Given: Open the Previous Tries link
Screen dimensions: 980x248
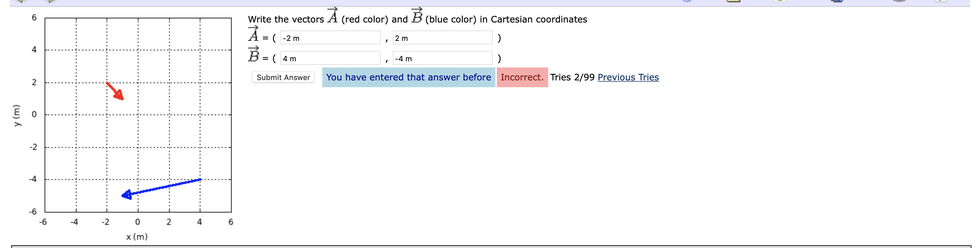Looking at the screenshot, I should pyautogui.click(x=628, y=77).
